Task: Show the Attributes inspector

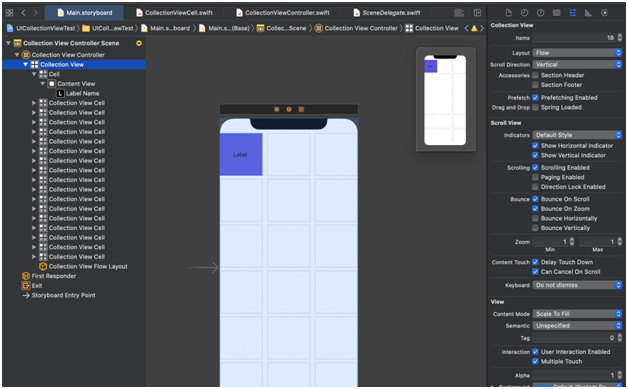Action: [x=573, y=13]
